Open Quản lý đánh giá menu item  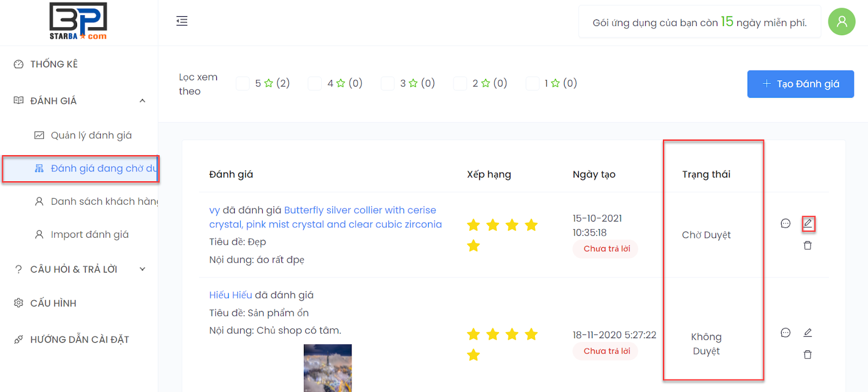pos(91,135)
